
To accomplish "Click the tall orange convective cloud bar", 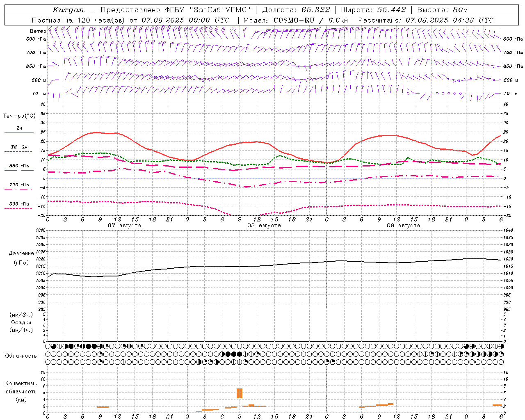I will [x=240, y=393].
